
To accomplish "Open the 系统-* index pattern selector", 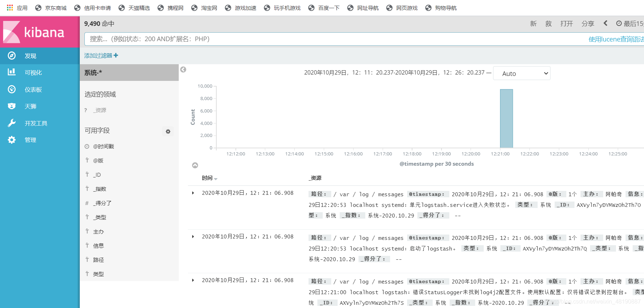I will [129, 72].
